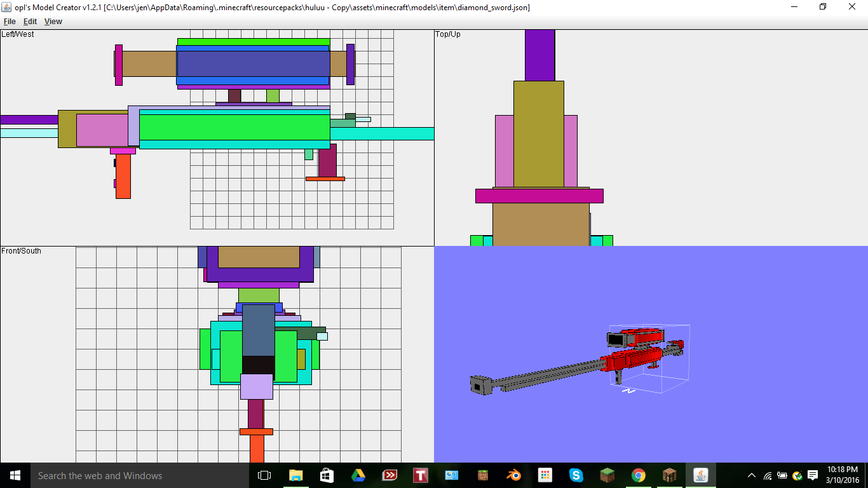The height and width of the screenshot is (488, 868).
Task: Open the File menu
Action: click(x=10, y=21)
